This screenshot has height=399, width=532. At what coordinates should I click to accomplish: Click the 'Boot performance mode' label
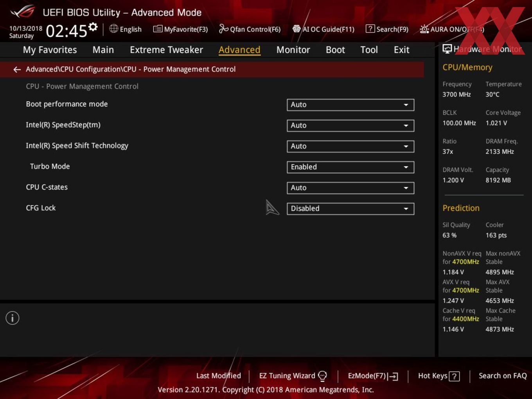tap(67, 104)
